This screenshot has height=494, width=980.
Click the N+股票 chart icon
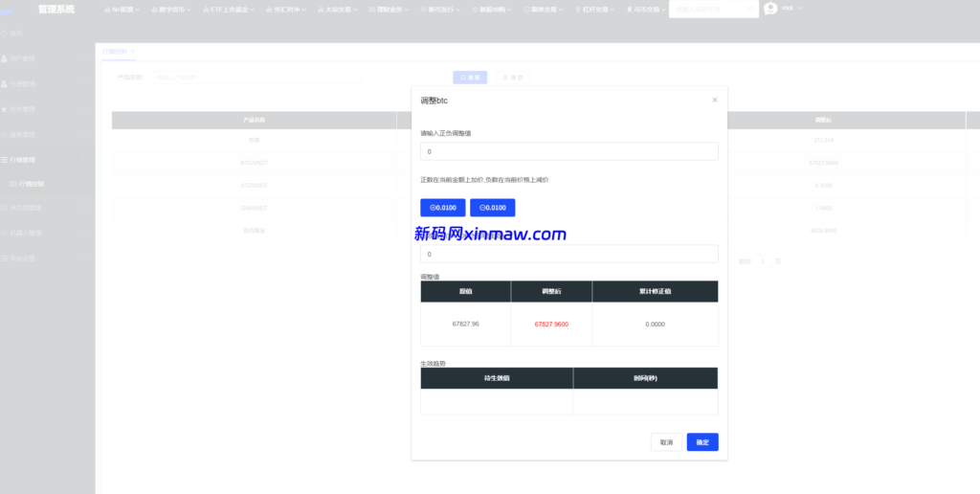tap(107, 10)
